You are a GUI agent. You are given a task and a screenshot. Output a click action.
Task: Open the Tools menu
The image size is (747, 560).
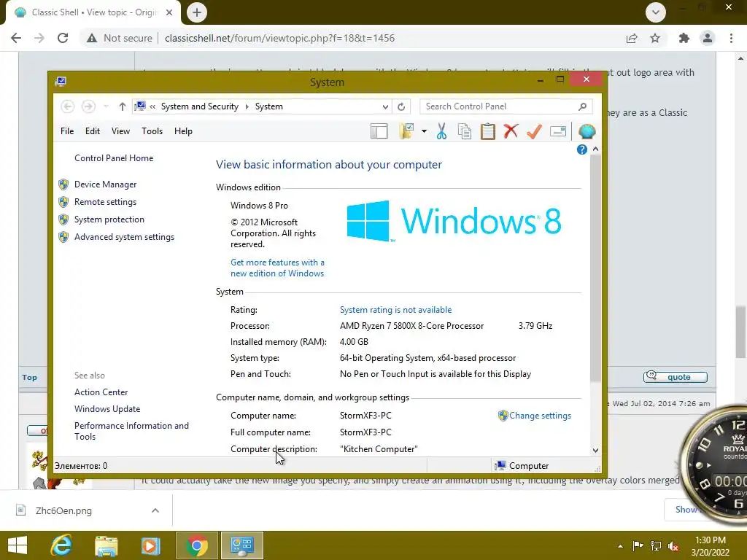pyautogui.click(x=152, y=131)
